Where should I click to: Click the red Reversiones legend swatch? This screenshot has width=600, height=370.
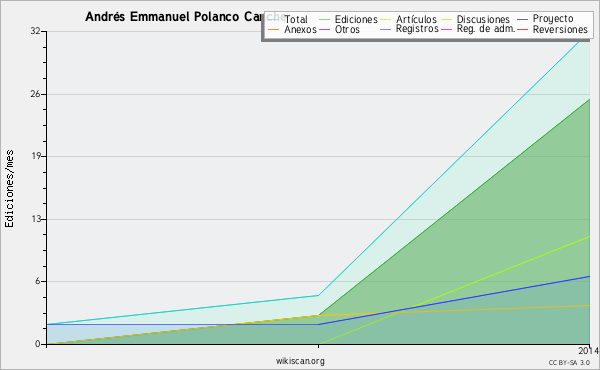click(x=522, y=29)
